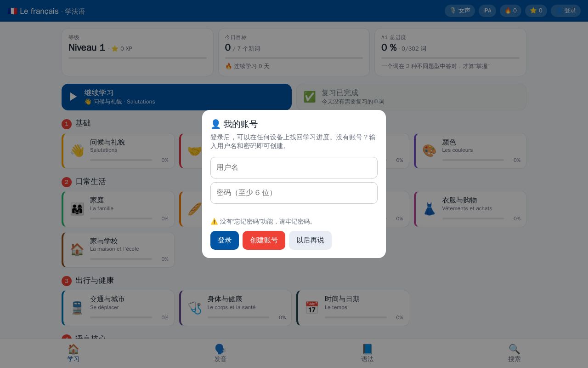This screenshot has height=368, width=588.
Task: Click the A1 总进度 progress card
Action: tap(450, 52)
